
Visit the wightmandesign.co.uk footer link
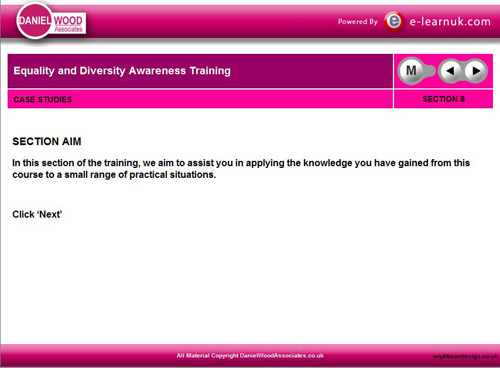(x=465, y=356)
